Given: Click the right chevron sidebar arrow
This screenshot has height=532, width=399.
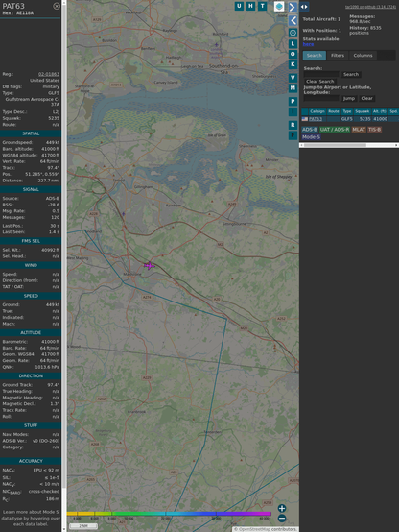Looking at the screenshot, I should coord(293,7).
